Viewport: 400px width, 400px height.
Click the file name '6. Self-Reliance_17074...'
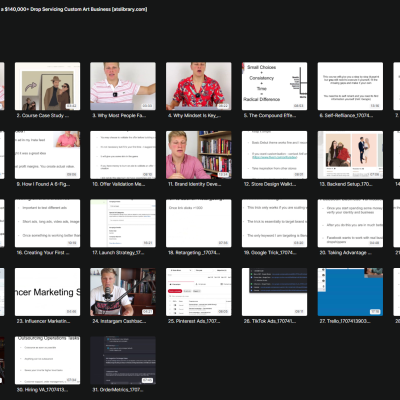click(346, 116)
